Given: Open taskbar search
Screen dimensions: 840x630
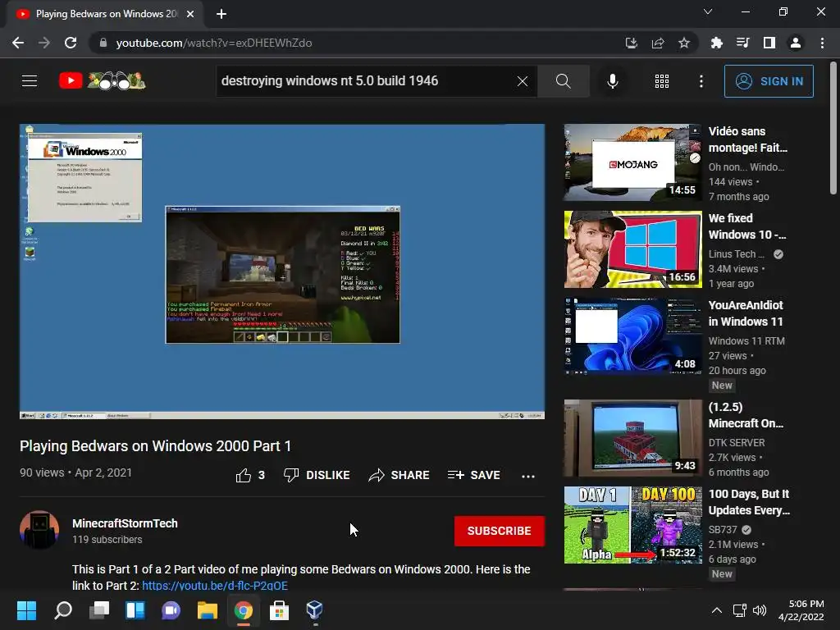Looking at the screenshot, I should pyautogui.click(x=63, y=610).
